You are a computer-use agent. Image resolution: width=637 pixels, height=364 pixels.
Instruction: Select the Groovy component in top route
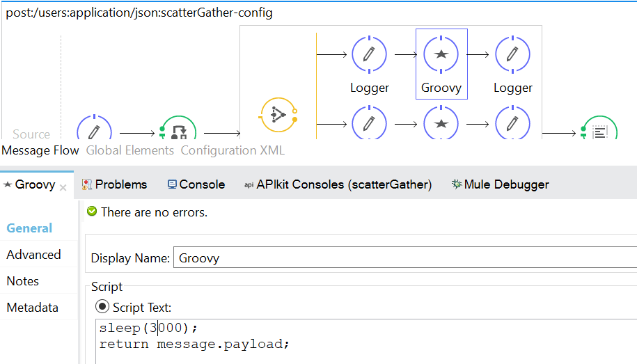tap(441, 54)
